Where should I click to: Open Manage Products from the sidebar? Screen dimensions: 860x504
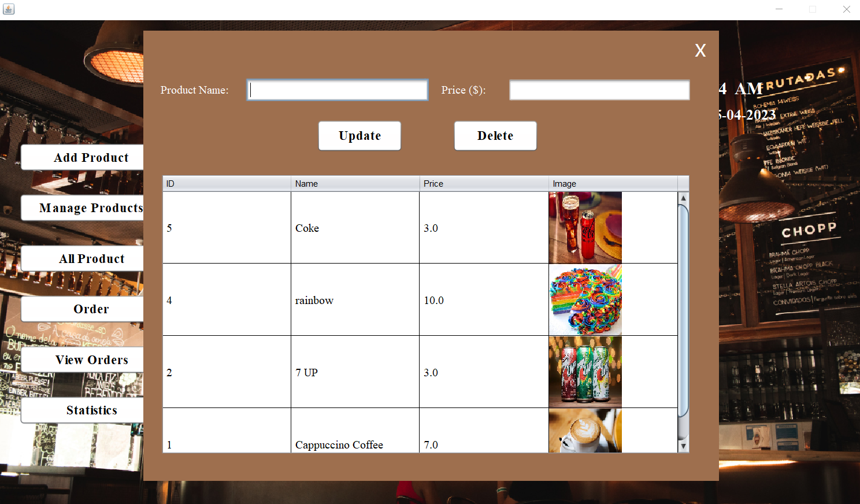click(x=82, y=208)
